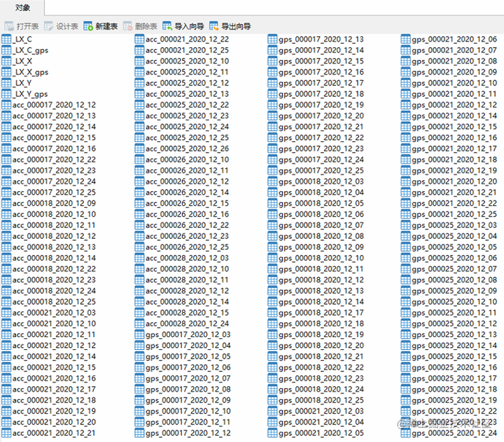Select table name gps_000021_2020_12_14
504x442 pixels.
pyautogui.click(x=454, y=116)
